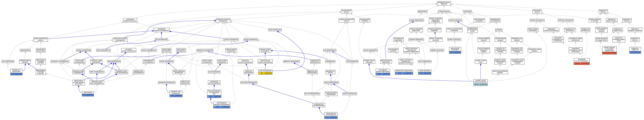This screenshot has width=644, height=120.
Task: Click the Human cell under 'intracellular iron ion homeostasis'
Action: tap(577, 64)
